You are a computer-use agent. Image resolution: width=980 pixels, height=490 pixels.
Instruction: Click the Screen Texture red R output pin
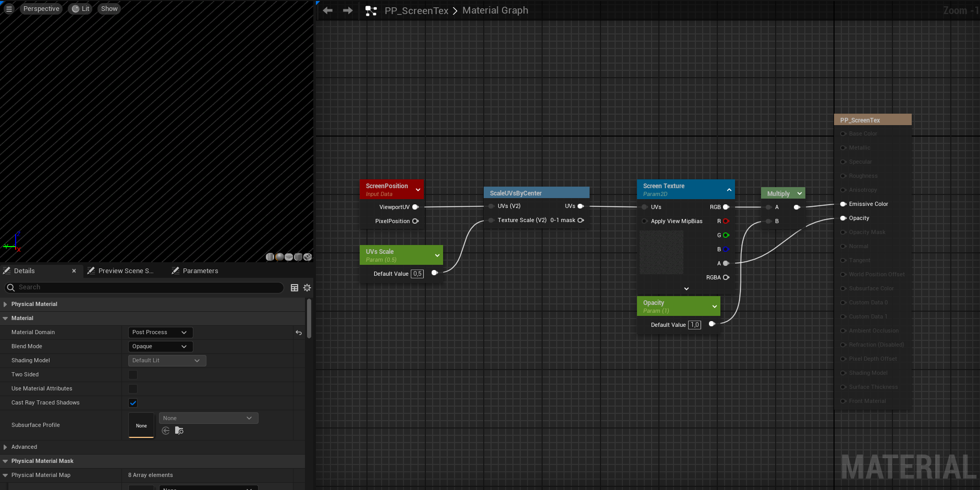tap(726, 221)
